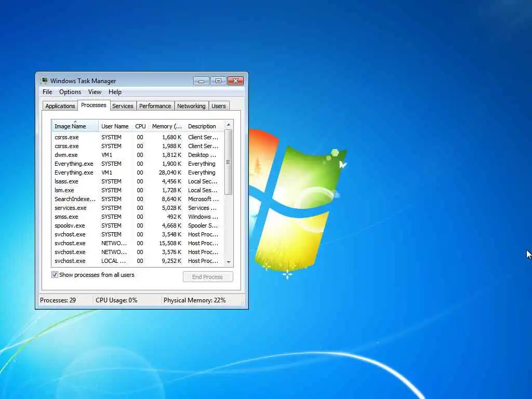This screenshot has width=532, height=399.
Task: Open the Help menu
Action: (115, 92)
